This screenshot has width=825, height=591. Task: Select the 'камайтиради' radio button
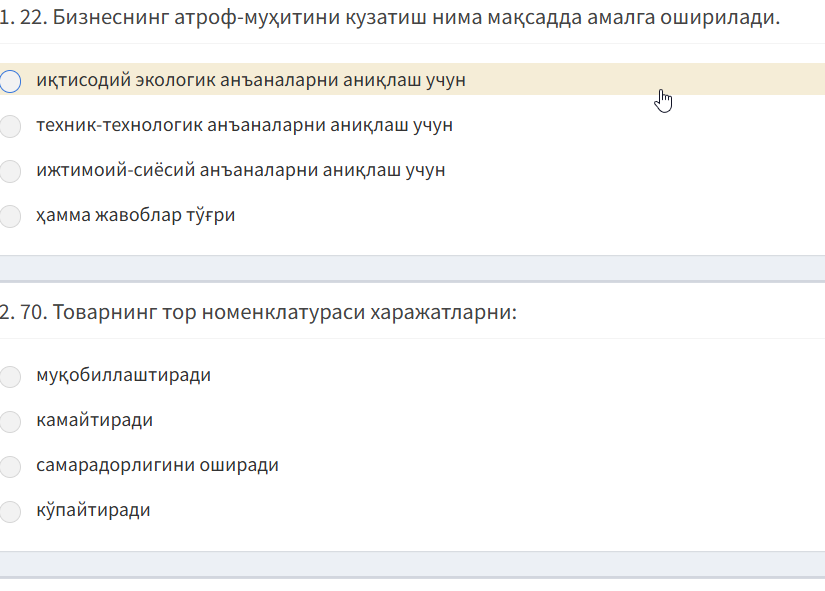click(10, 421)
